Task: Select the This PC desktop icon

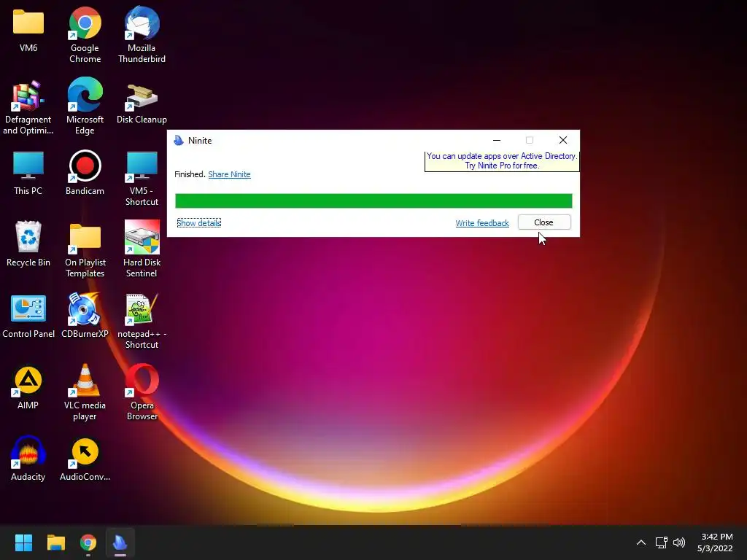Action: (28, 166)
